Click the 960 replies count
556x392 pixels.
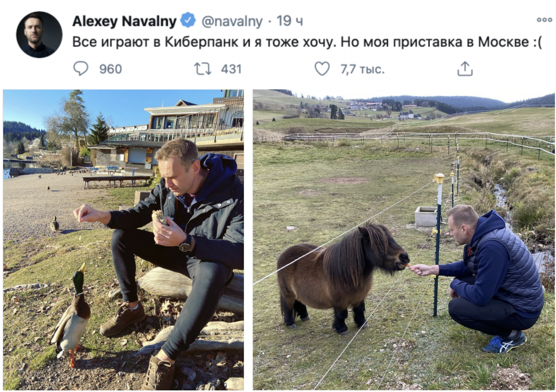(110, 69)
